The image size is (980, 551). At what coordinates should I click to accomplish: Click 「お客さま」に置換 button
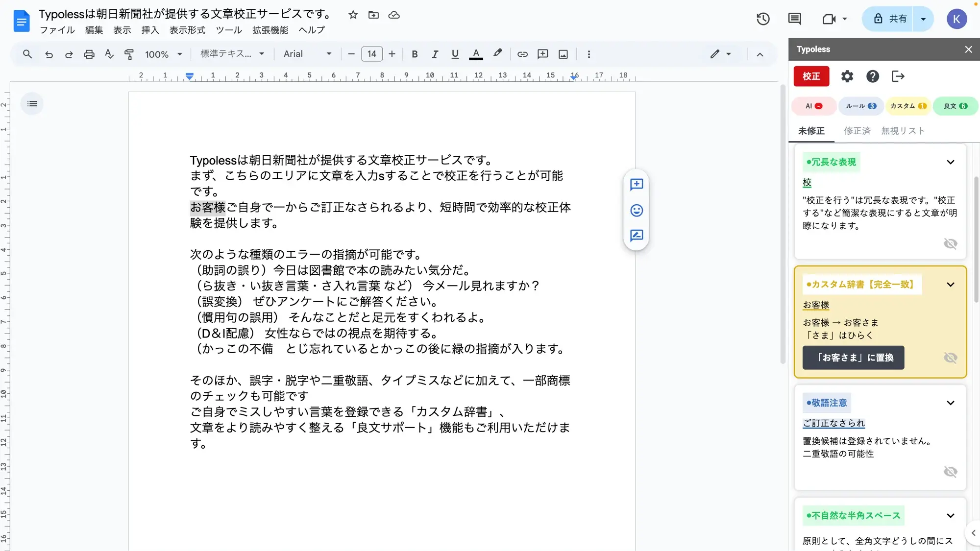click(x=854, y=358)
